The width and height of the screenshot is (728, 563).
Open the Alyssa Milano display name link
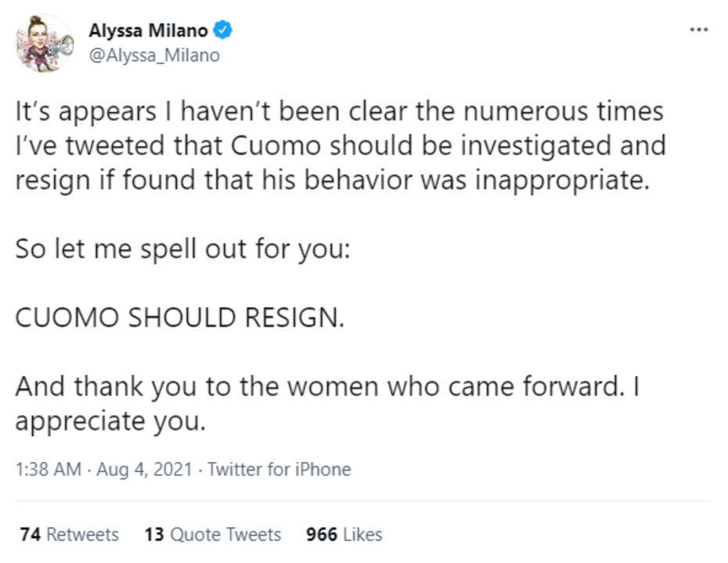[x=148, y=31]
